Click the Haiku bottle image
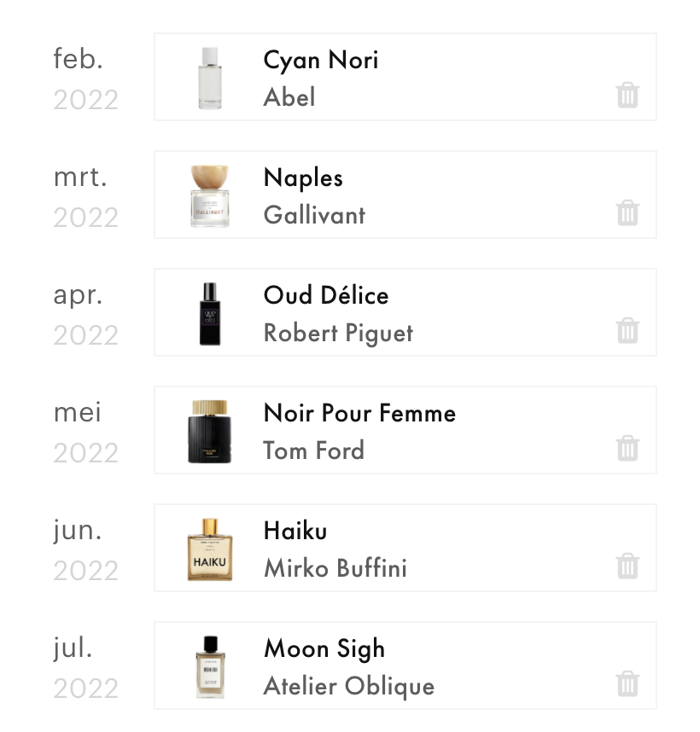Image resolution: width=700 pixels, height=732 pixels. pos(209,549)
